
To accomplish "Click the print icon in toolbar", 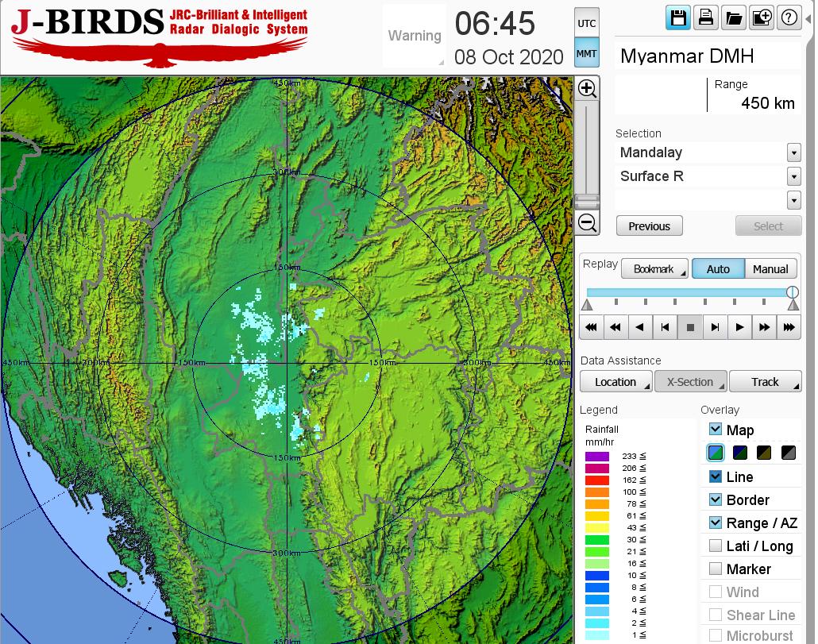I will [x=705, y=17].
